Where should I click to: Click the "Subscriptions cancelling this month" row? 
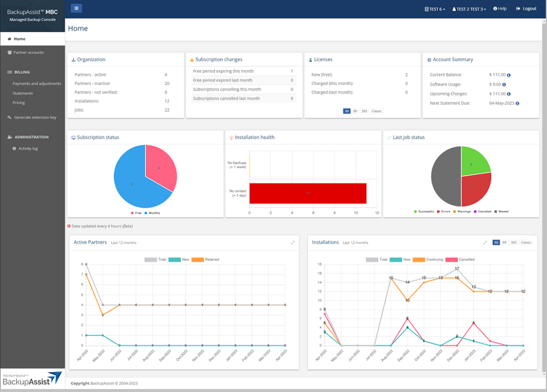click(243, 90)
